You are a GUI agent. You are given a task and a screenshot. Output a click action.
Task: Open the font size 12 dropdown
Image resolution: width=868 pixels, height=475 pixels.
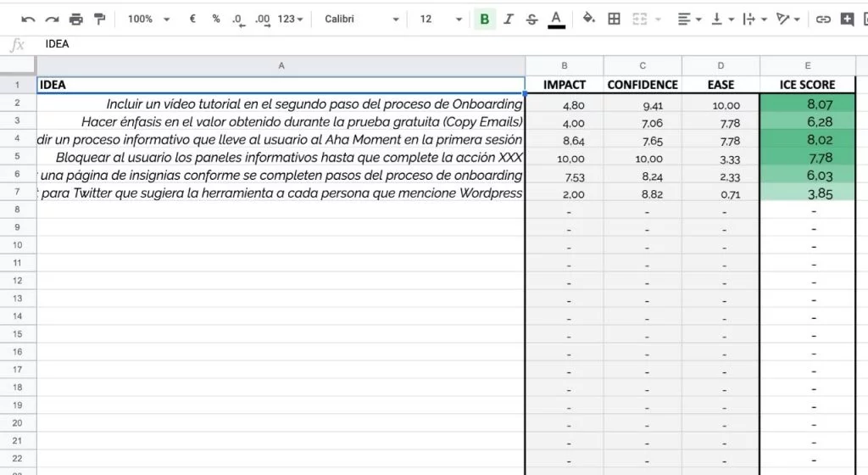[441, 19]
